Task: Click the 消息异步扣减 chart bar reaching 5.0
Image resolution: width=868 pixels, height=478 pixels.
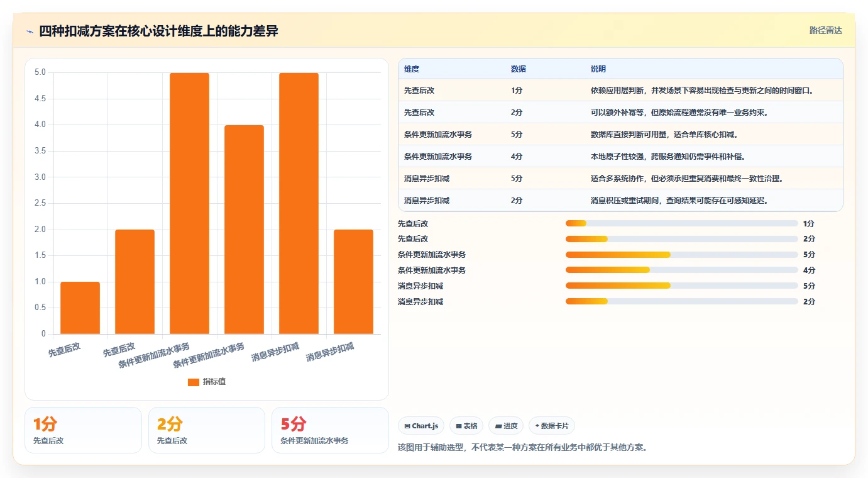Action: point(299,203)
